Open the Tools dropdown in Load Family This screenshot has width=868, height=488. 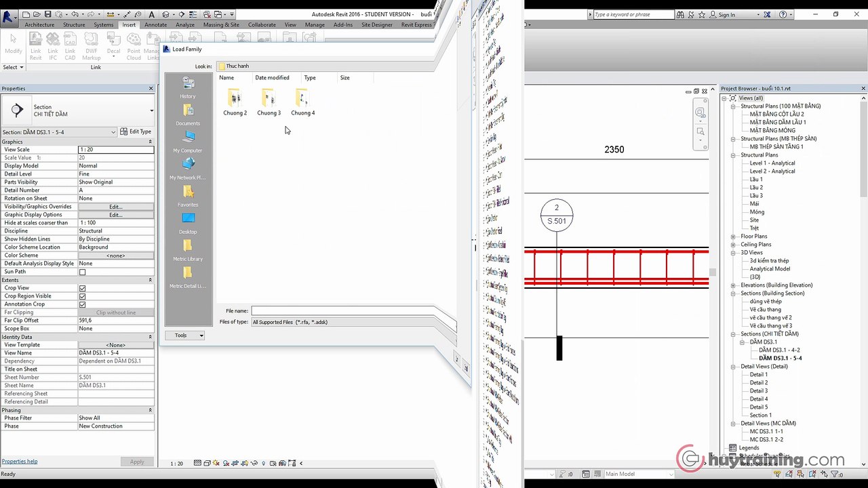(184, 335)
